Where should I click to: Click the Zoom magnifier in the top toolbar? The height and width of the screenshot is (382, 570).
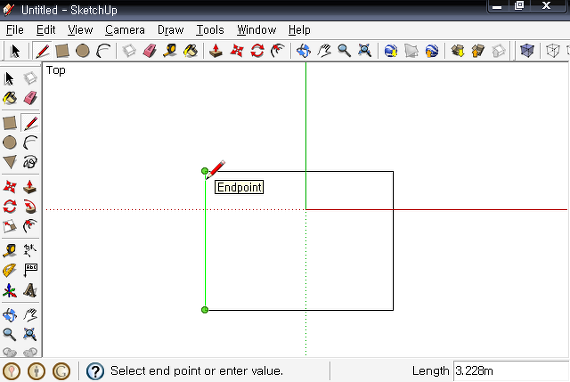pyautogui.click(x=344, y=51)
